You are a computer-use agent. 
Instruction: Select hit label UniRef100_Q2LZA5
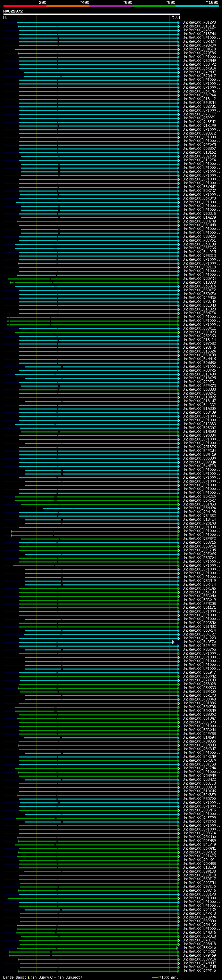point(199,550)
